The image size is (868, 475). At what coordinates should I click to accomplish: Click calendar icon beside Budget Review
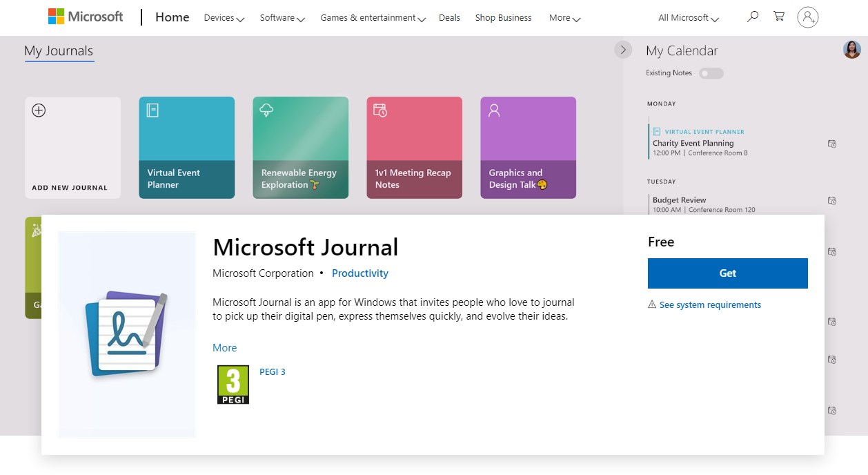(832, 201)
